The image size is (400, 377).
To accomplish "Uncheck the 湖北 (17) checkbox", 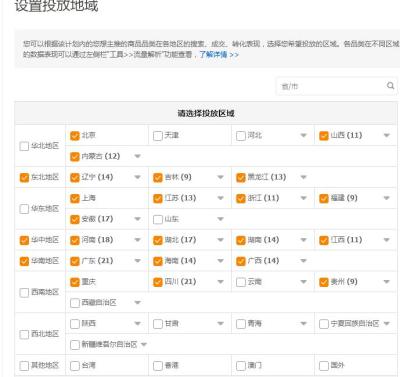I will (x=158, y=240).
